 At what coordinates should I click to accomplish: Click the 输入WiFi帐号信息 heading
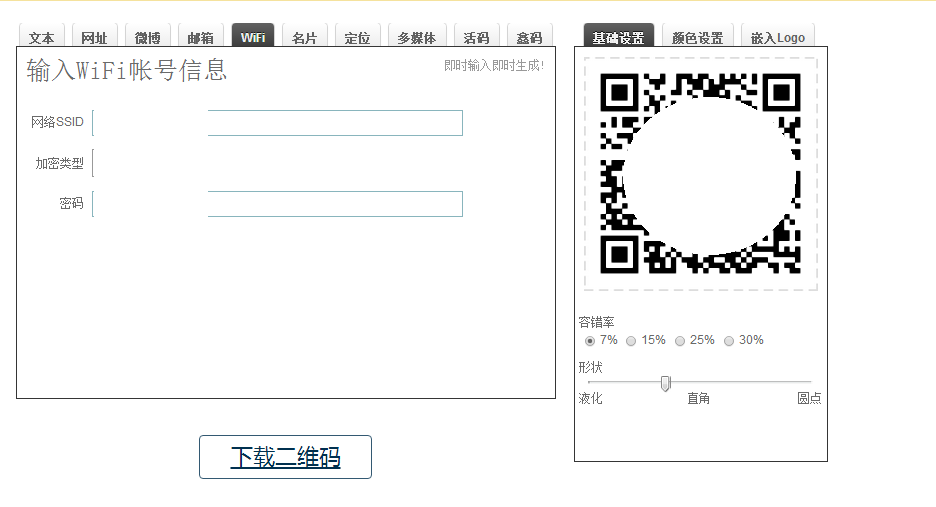coord(127,70)
